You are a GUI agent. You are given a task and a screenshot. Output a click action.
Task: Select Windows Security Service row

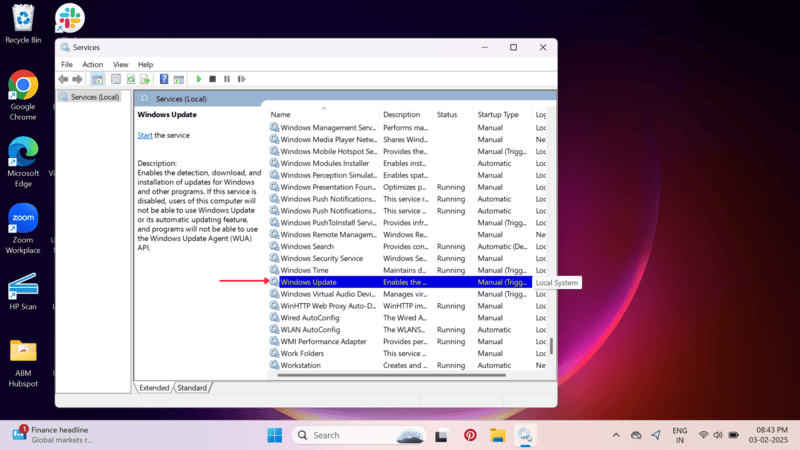[x=407, y=259]
